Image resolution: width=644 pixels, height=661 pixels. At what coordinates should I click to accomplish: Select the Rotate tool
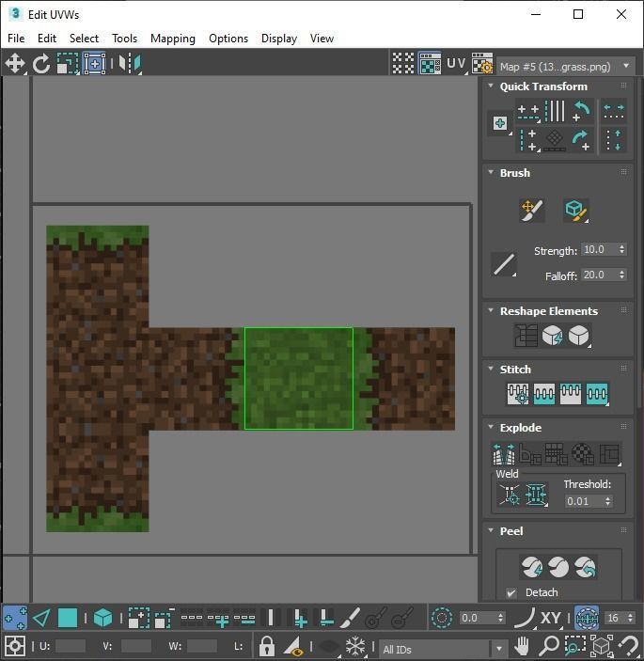click(41, 64)
